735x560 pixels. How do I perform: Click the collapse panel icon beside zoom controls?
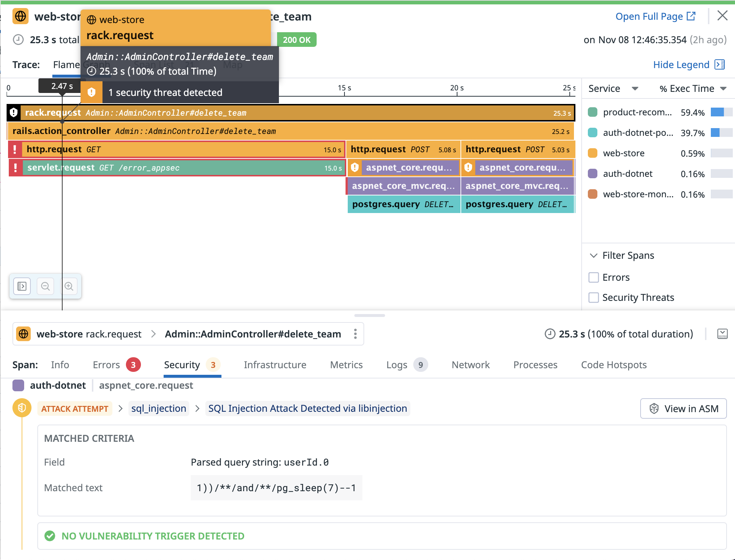22,286
